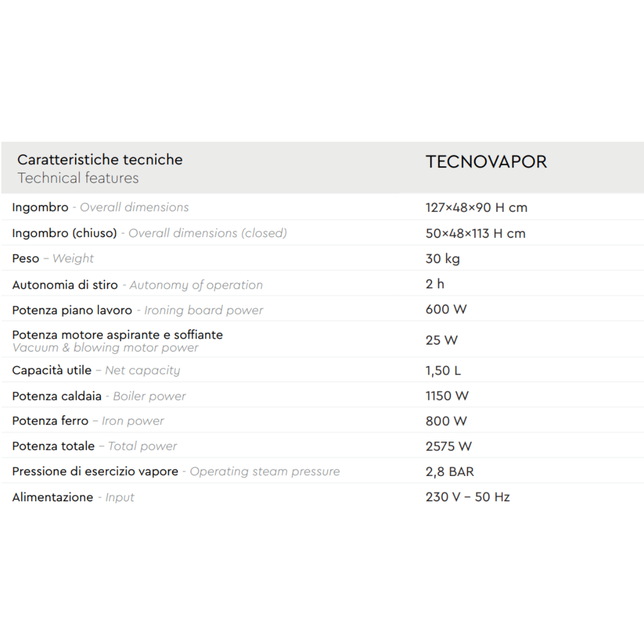The height and width of the screenshot is (644, 644).
Task: Click the 2,8 BAR pressure value
Action: click(449, 472)
